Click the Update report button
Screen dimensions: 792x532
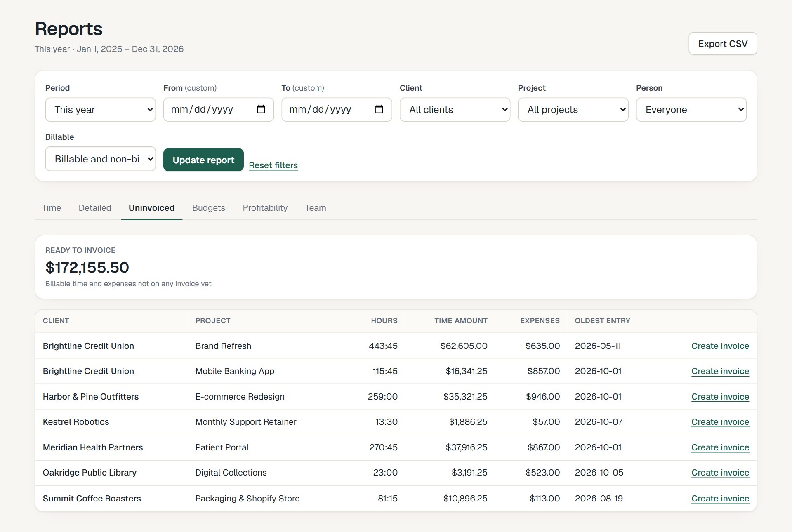click(203, 160)
